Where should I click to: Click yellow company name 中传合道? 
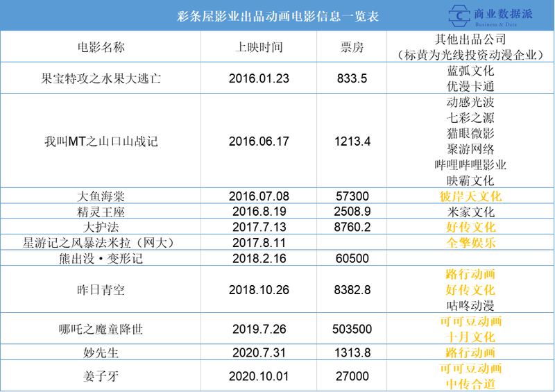point(470,384)
